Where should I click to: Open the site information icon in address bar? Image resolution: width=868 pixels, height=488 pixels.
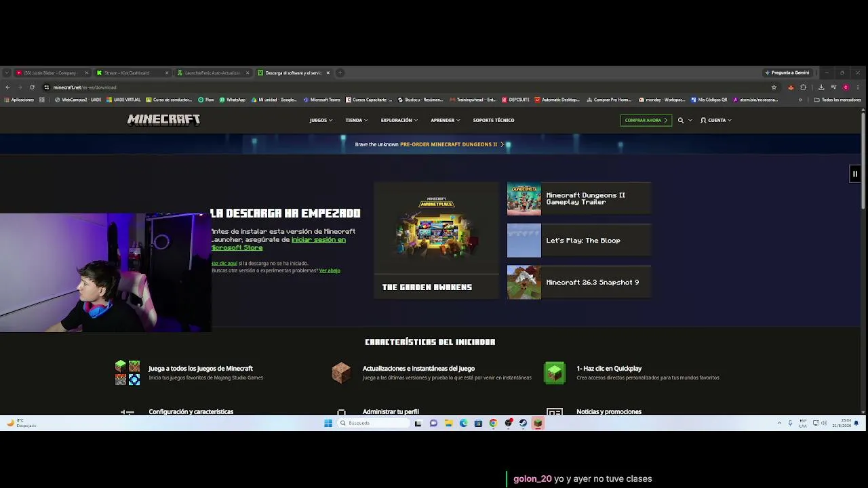click(46, 87)
